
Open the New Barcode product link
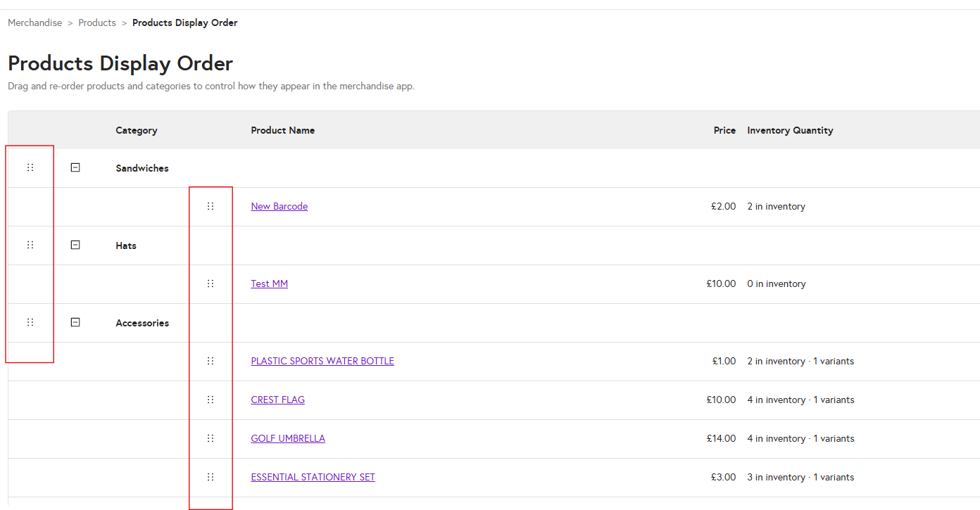[x=279, y=206]
